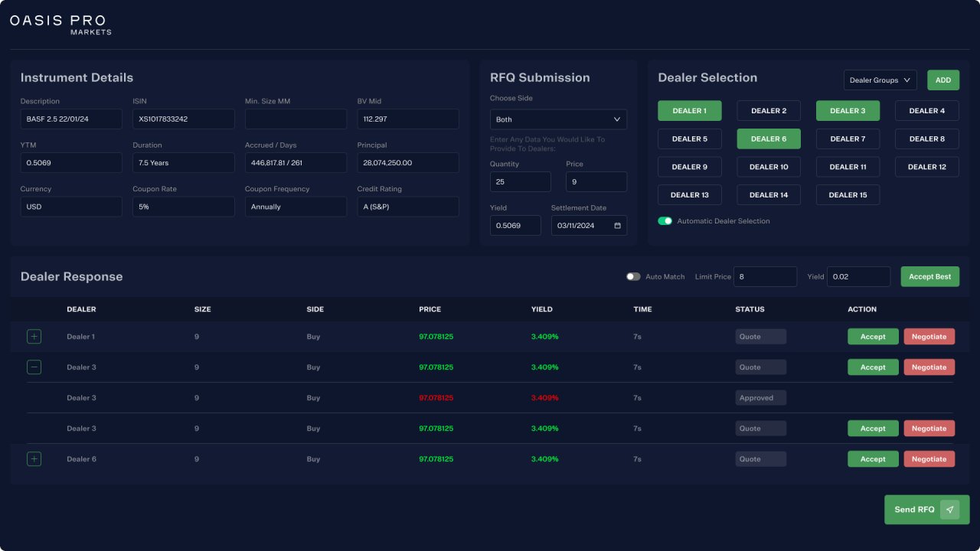Click the Oasis Pro Markets logo
Viewport: 980px width, 551px height.
[x=59, y=23]
